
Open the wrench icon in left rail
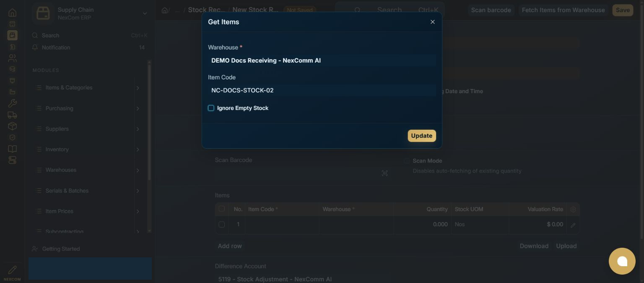(x=12, y=103)
